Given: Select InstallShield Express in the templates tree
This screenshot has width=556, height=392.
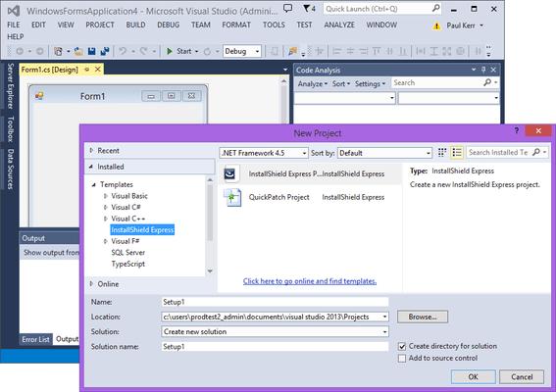Looking at the screenshot, I should pos(142,230).
